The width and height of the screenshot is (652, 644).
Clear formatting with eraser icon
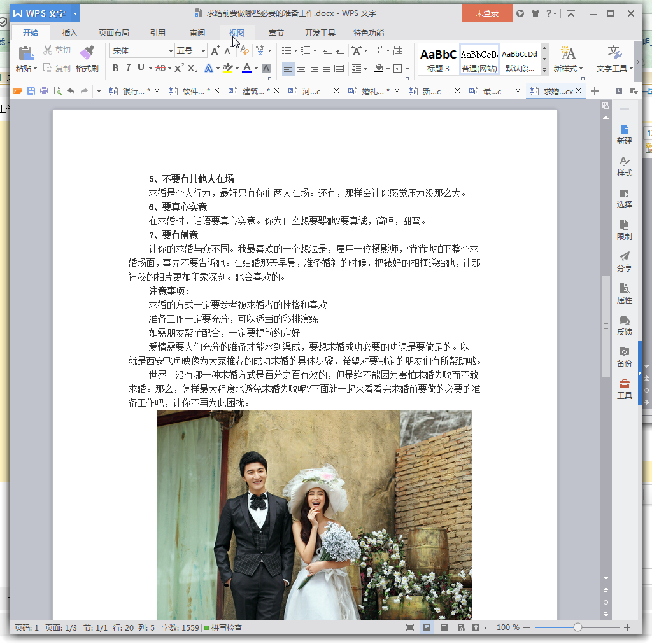pyautogui.click(x=245, y=51)
